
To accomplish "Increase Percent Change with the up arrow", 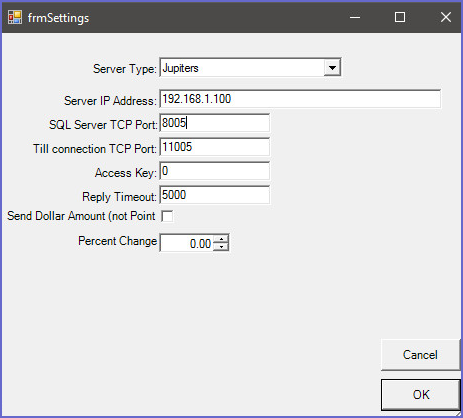I will (x=221, y=239).
